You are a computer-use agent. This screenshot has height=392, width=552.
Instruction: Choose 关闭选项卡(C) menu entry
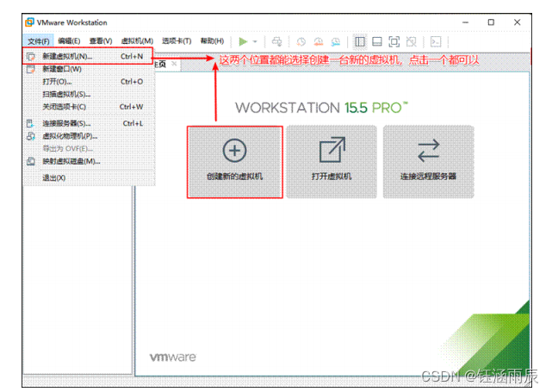point(88,107)
